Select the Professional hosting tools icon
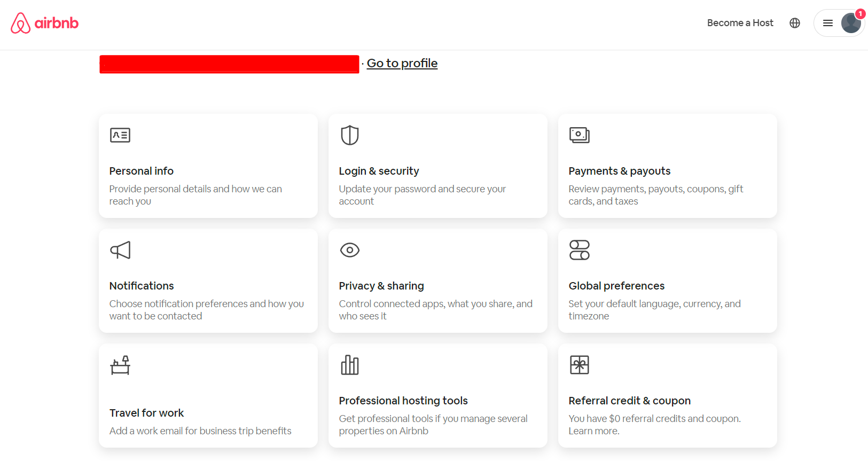Viewport: 868px width, 461px height. click(350, 365)
